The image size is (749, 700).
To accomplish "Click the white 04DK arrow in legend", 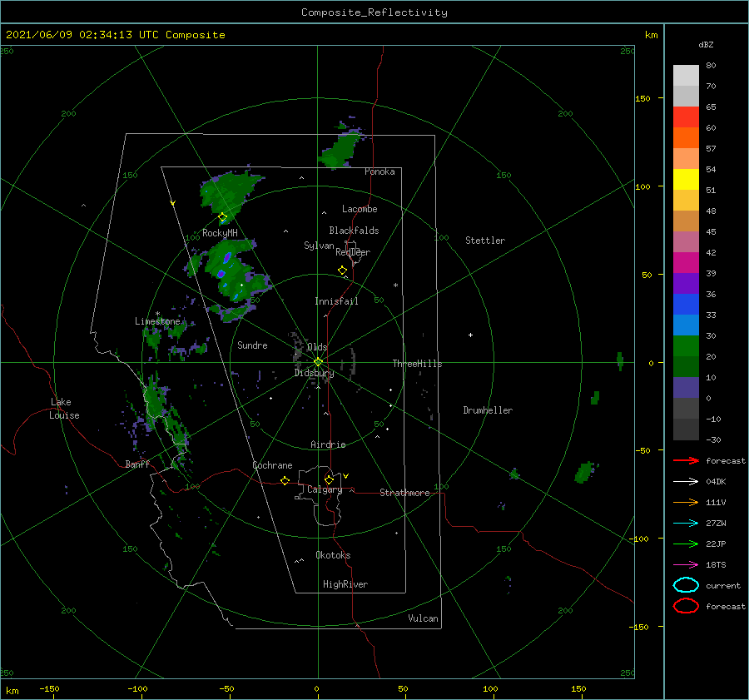I will tap(686, 481).
